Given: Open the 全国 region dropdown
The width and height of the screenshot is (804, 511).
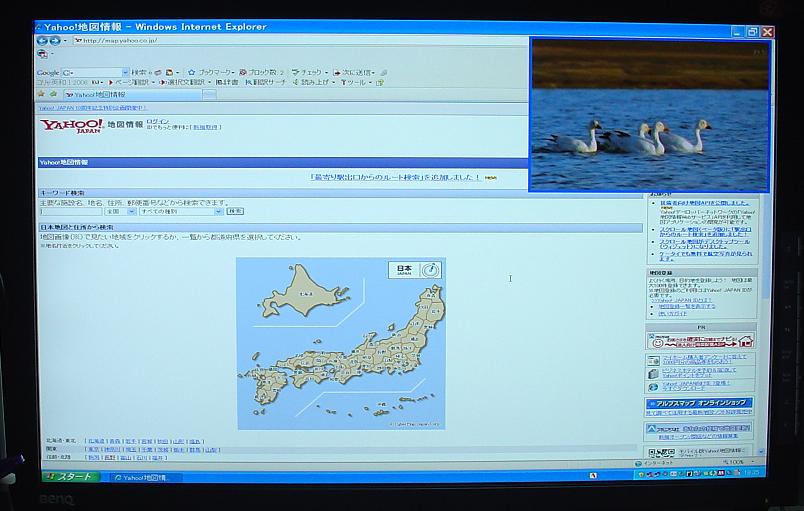Looking at the screenshot, I should coord(120,211).
